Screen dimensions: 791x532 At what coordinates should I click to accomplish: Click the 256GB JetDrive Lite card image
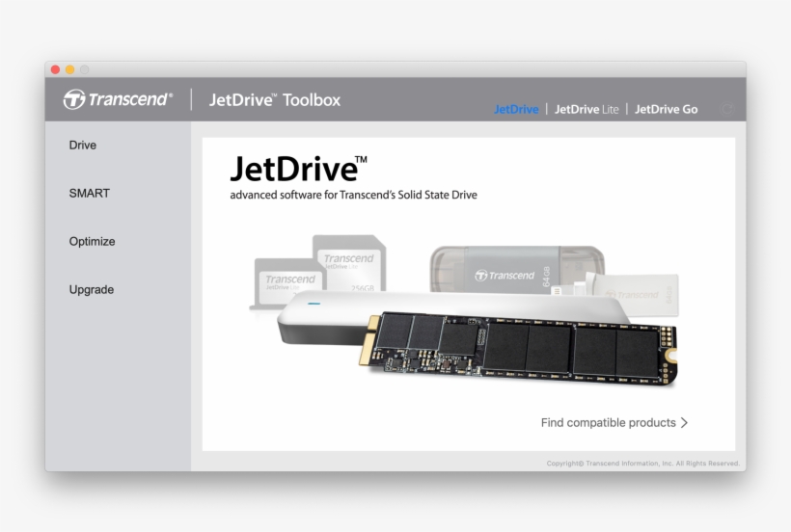pyautogui.click(x=349, y=264)
